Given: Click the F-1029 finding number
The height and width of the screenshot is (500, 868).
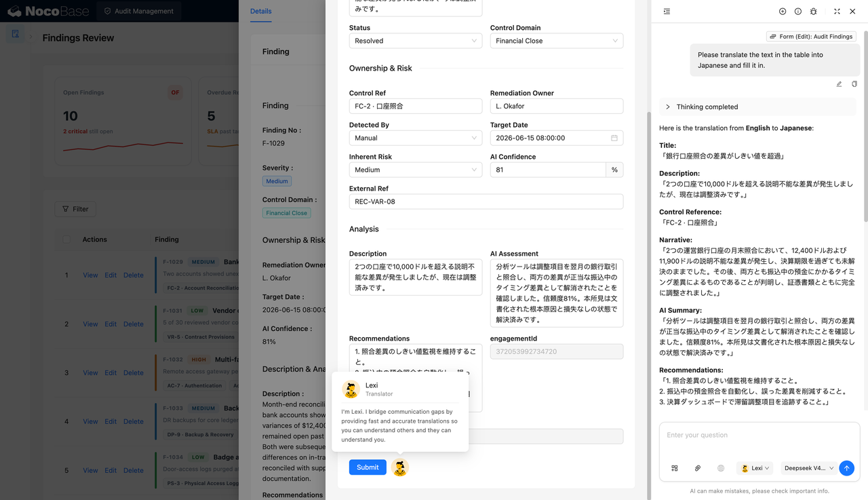Looking at the screenshot, I should pos(273,143).
